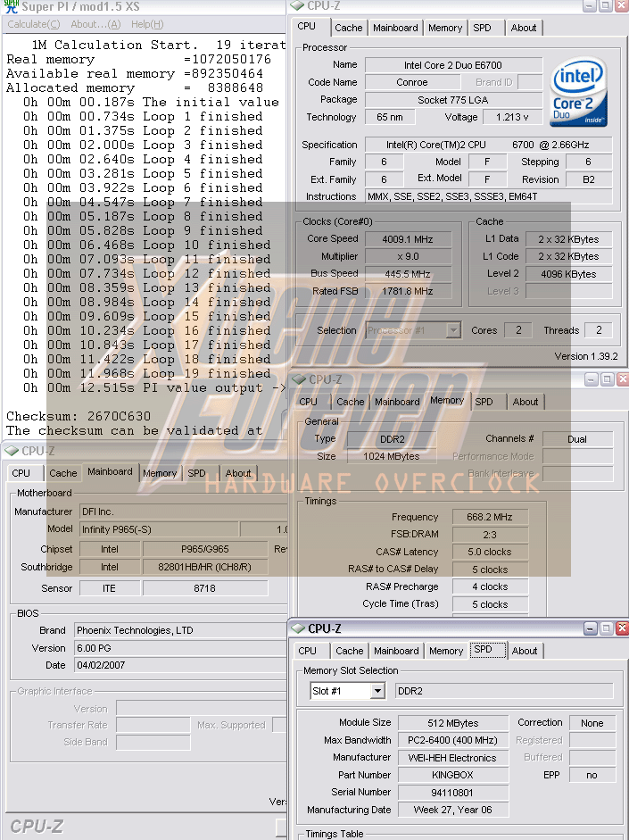Click the SPD Manufacturer 'WEI-HEH Electronics'

pyautogui.click(x=453, y=758)
